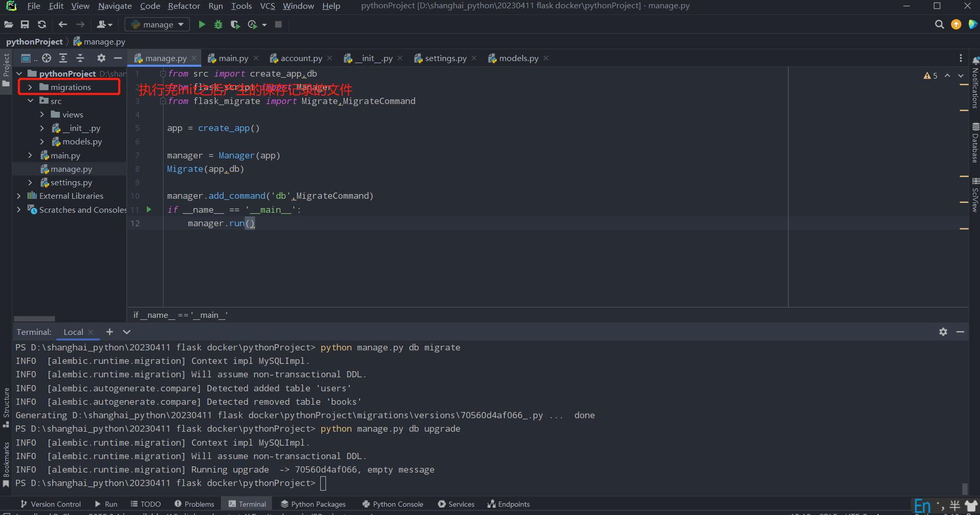
Task: Save all using the floppy disk icon
Action: pos(25,24)
